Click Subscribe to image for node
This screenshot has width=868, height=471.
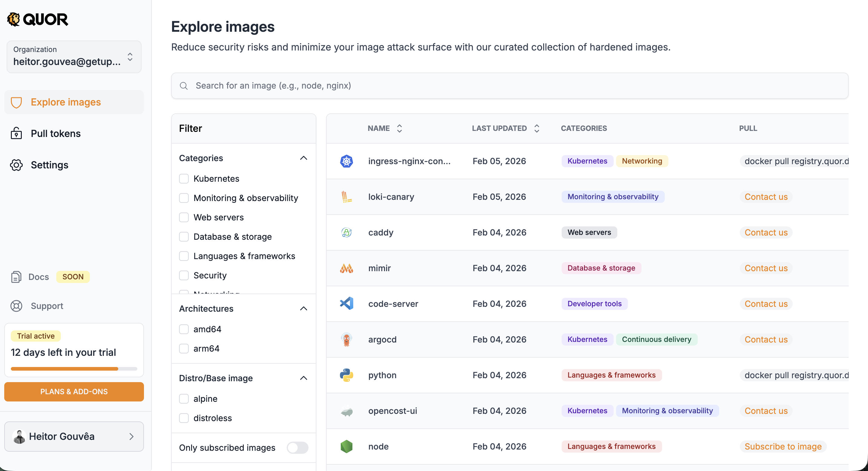[x=783, y=446]
